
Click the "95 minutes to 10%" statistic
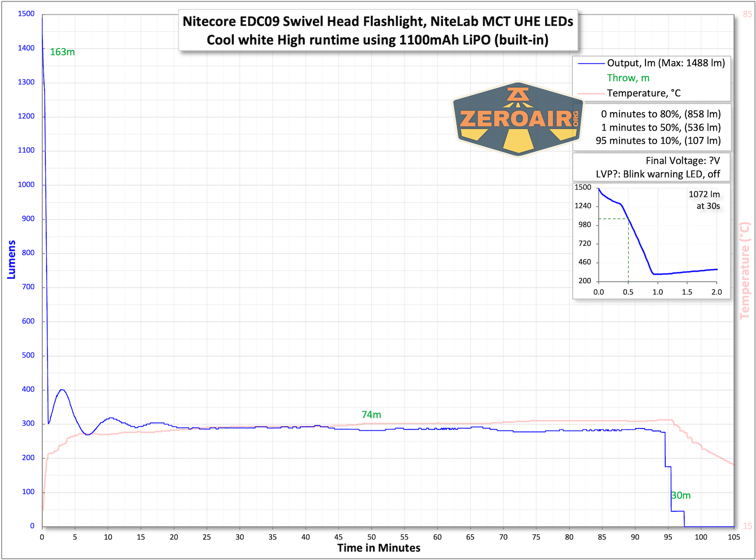tap(658, 141)
